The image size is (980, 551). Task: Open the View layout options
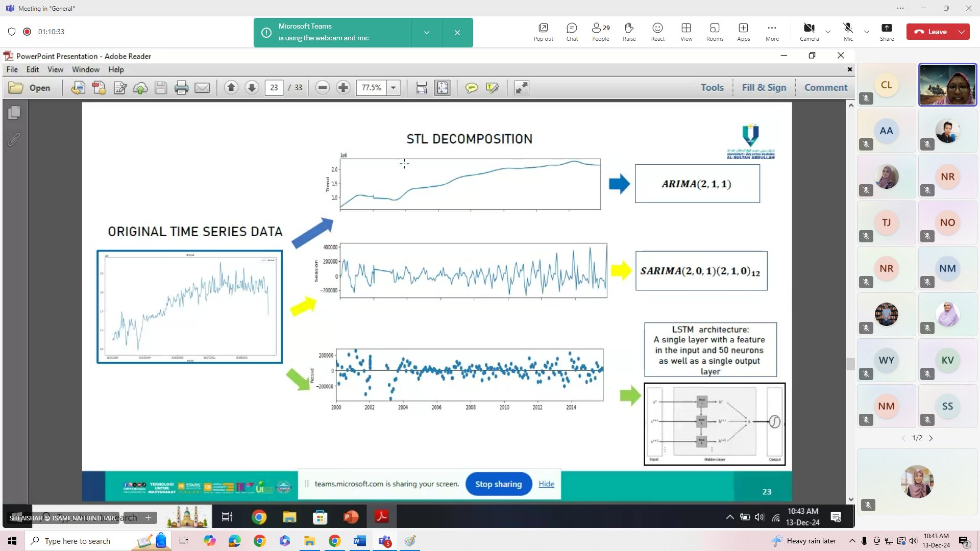[x=686, y=32]
